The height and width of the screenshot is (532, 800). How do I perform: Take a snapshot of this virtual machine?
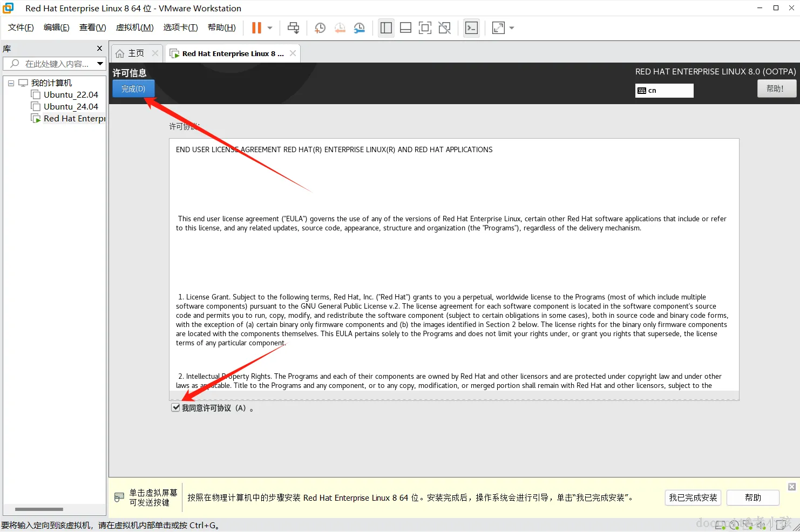320,28
